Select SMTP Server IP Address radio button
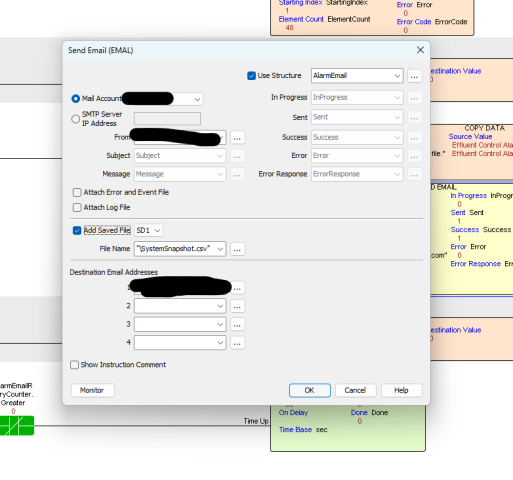 (x=76, y=119)
